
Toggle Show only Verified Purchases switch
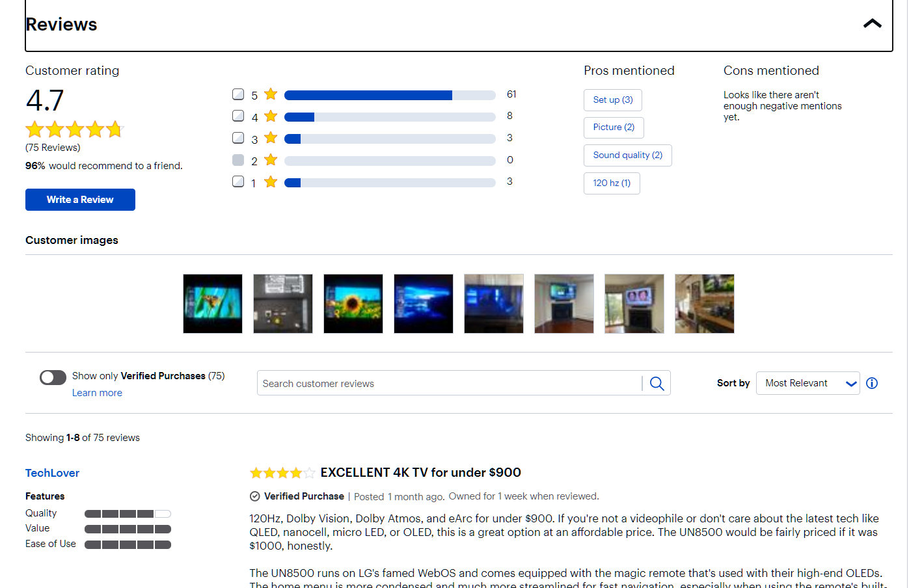(53, 377)
